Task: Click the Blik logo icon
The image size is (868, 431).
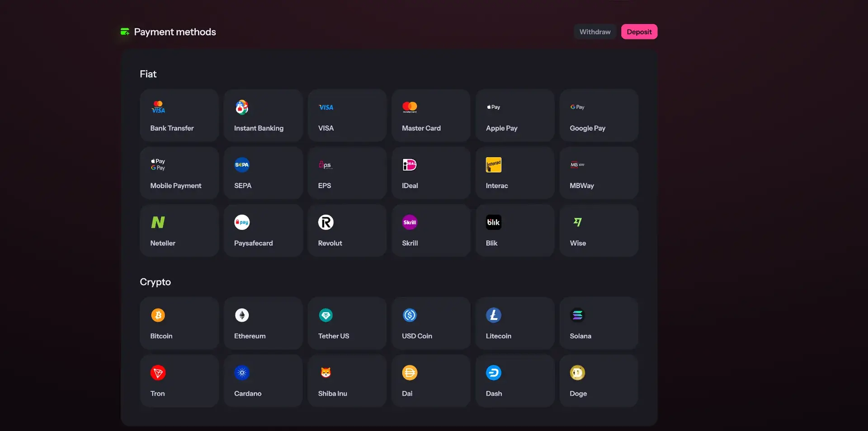Action: 494,222
